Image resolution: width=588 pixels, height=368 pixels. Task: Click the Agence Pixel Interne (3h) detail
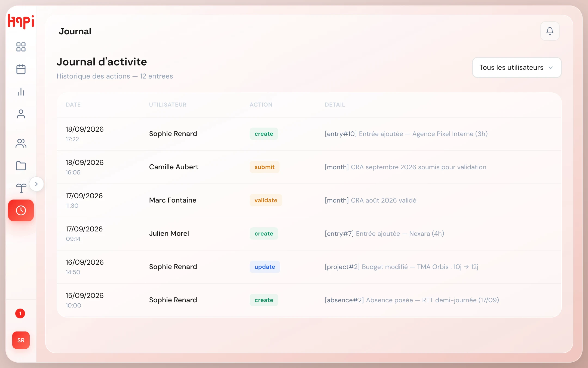(406, 134)
